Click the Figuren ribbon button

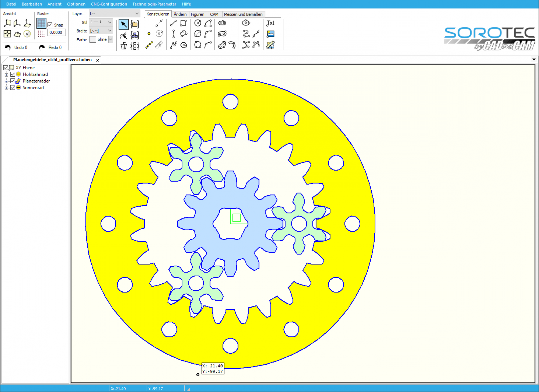pyautogui.click(x=198, y=14)
